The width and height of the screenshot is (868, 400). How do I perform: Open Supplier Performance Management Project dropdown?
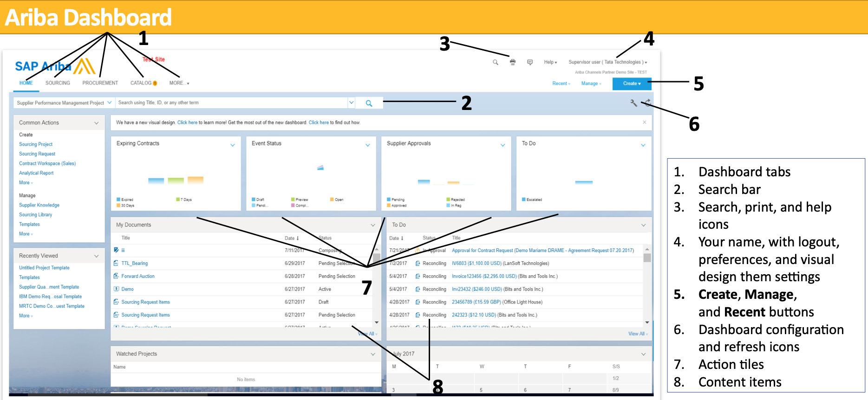64,103
